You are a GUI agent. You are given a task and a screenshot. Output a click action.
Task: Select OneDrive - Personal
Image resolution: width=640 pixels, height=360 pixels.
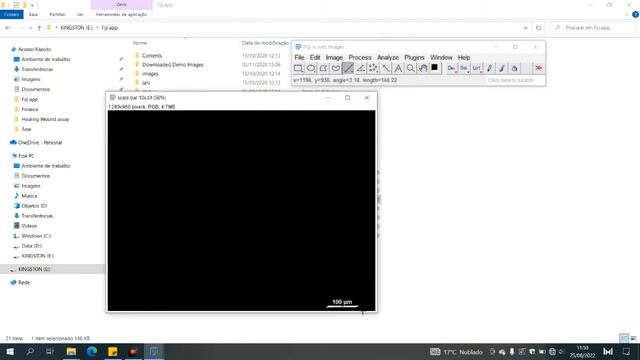[x=40, y=142]
